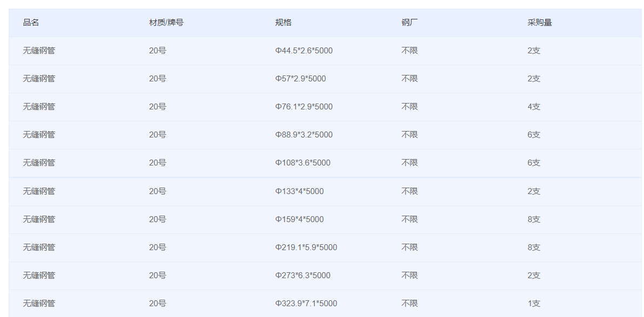Click the 品名 column header
The image size is (644, 317).
[x=31, y=23]
